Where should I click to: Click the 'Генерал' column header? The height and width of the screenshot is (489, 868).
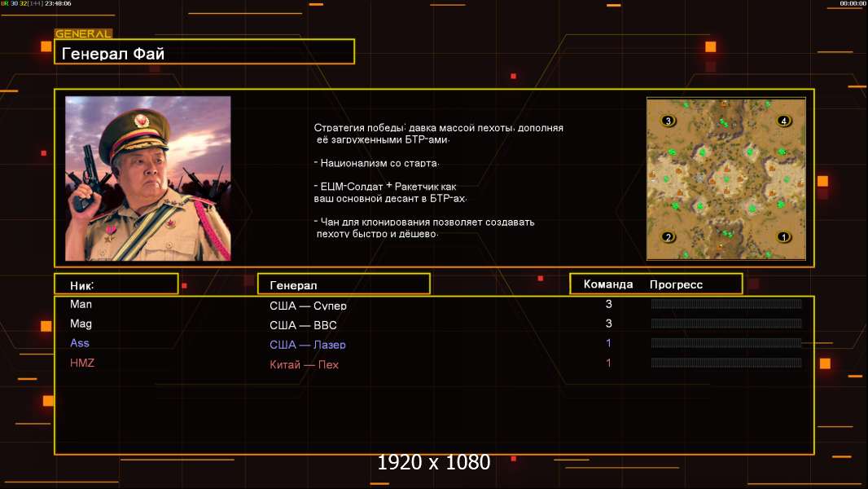pyautogui.click(x=344, y=284)
